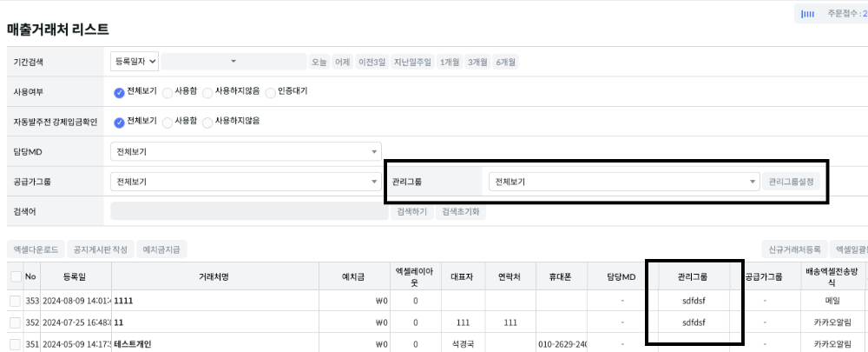Click the 검색초기화 button
This screenshot has height=352, width=868.
(461, 212)
